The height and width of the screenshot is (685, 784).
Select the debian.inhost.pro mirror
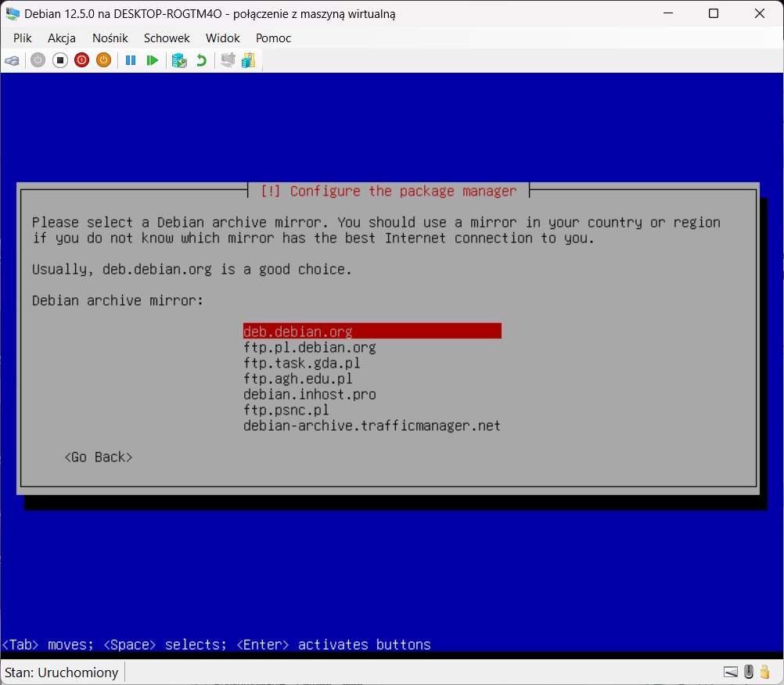pyautogui.click(x=310, y=394)
